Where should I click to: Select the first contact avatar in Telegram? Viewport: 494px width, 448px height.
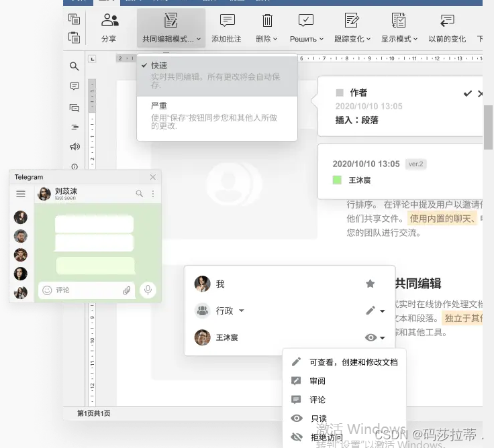coord(21,217)
